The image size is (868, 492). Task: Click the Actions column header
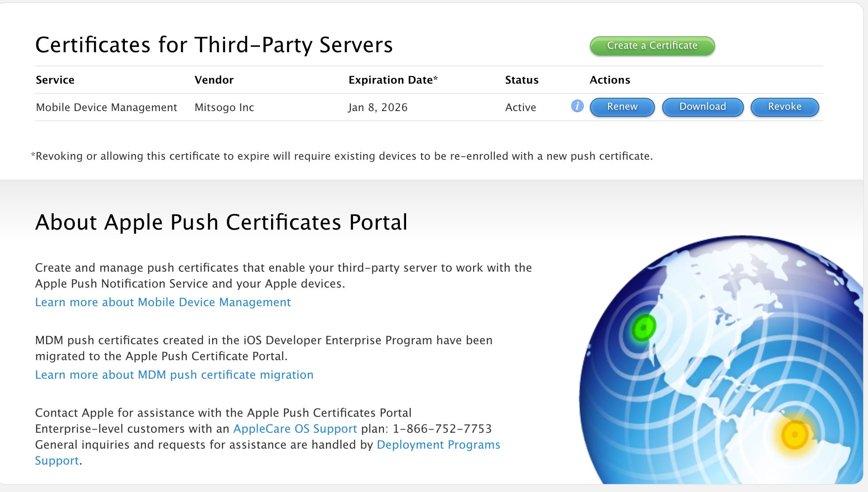coord(610,80)
